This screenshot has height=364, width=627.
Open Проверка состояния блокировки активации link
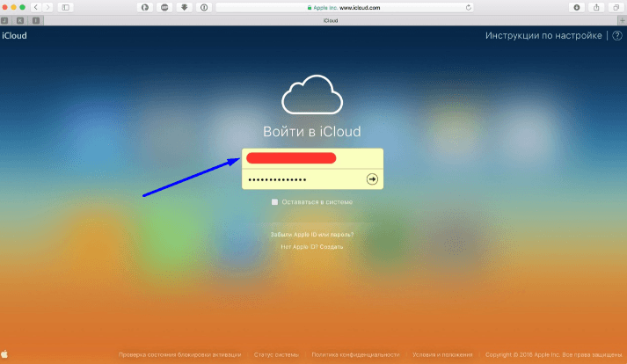pos(180,355)
